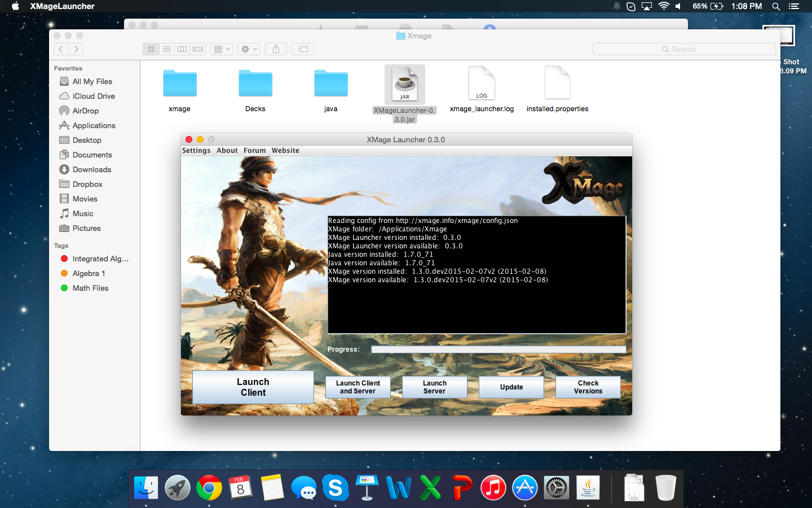Select the installed.properties file

[x=558, y=84]
